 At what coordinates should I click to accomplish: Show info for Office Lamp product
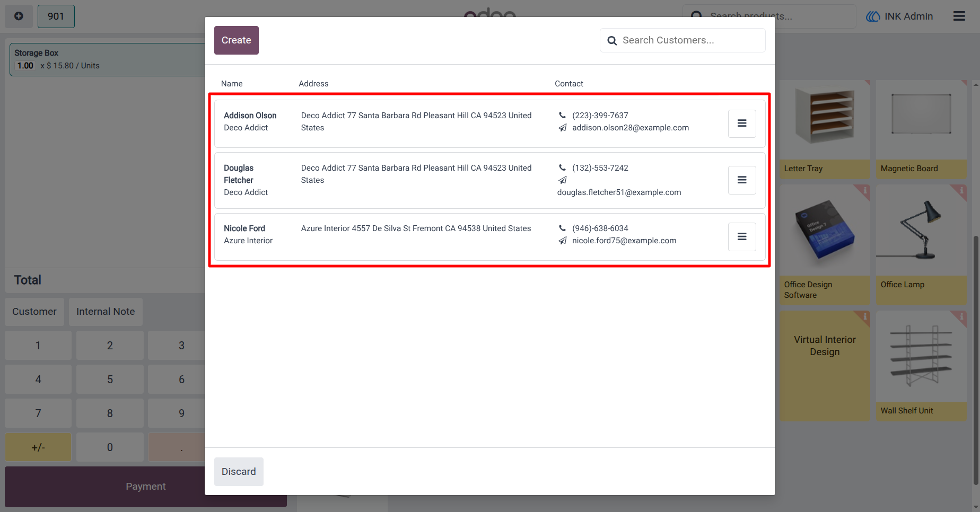click(x=961, y=190)
